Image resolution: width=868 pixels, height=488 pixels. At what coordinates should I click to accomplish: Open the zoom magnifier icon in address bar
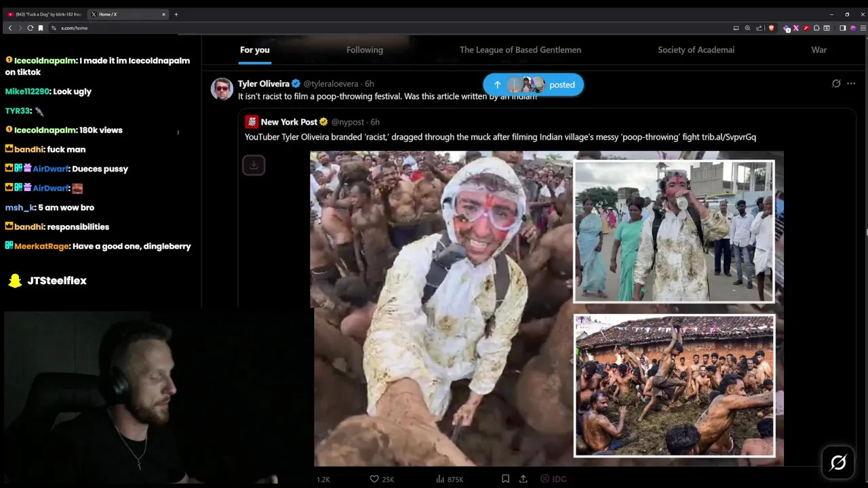(747, 28)
